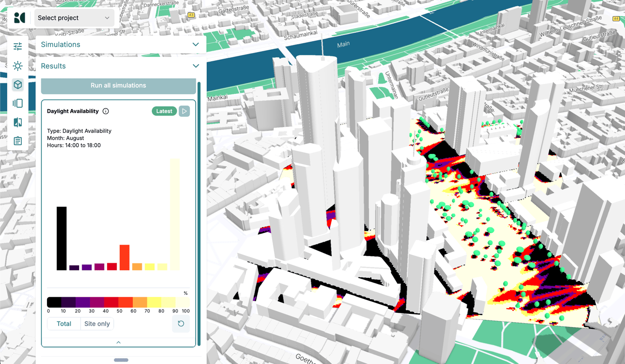Click the road 43 shield marker
625x364 pixels.
191,15
